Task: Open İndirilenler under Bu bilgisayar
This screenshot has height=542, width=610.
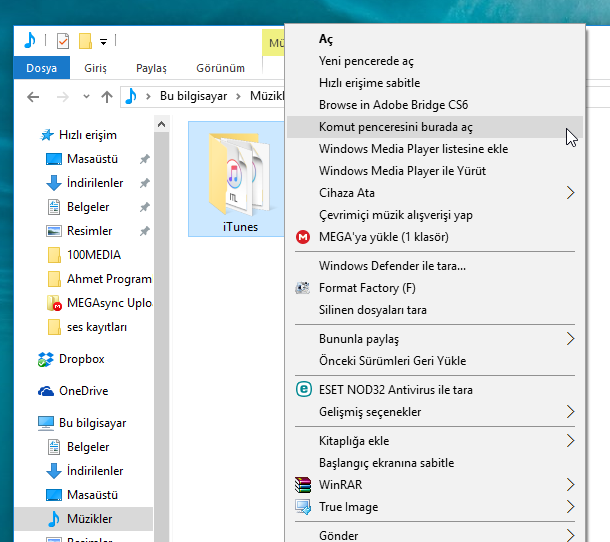Action: click(x=95, y=471)
